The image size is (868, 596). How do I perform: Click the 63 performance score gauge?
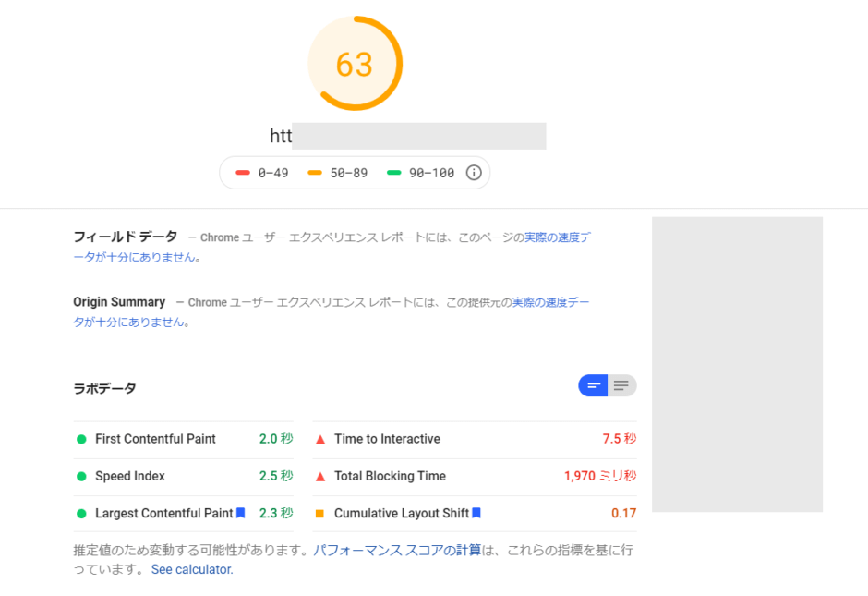[x=355, y=64]
